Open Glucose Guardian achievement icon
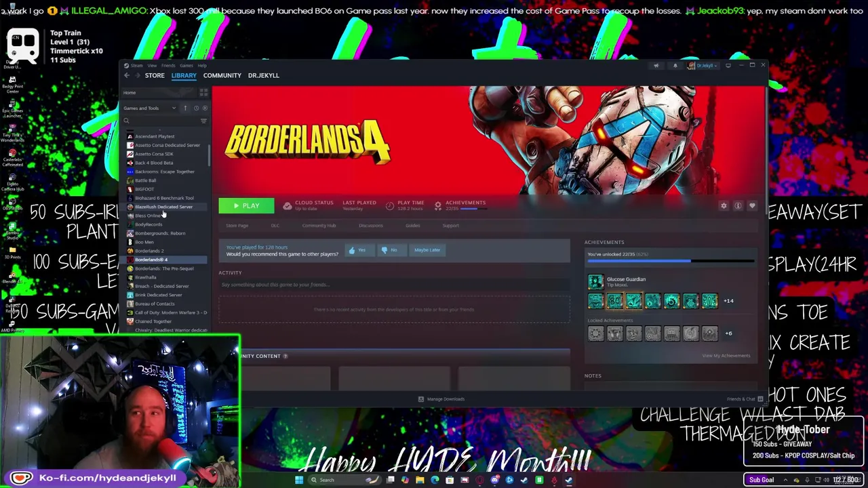 tap(595, 281)
